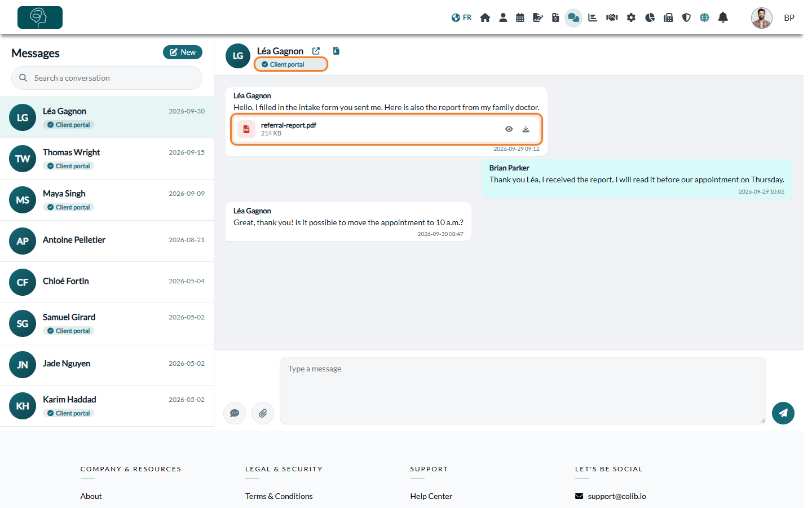Open the home dashboard icon

(x=485, y=17)
